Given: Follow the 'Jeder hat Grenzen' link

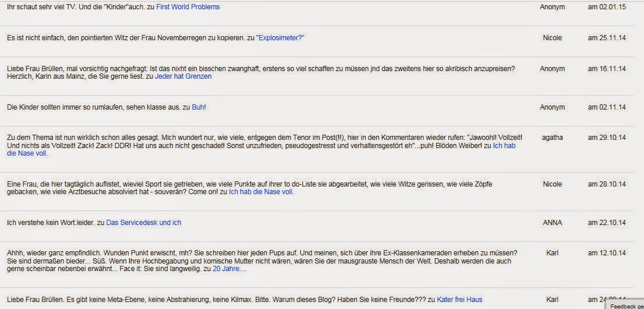Looking at the screenshot, I should click(x=183, y=76).
